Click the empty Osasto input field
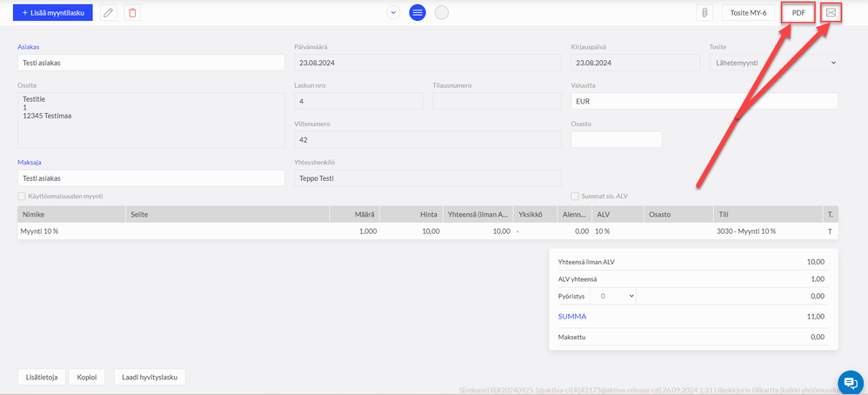Screen dimensions: 868x395 coord(616,139)
